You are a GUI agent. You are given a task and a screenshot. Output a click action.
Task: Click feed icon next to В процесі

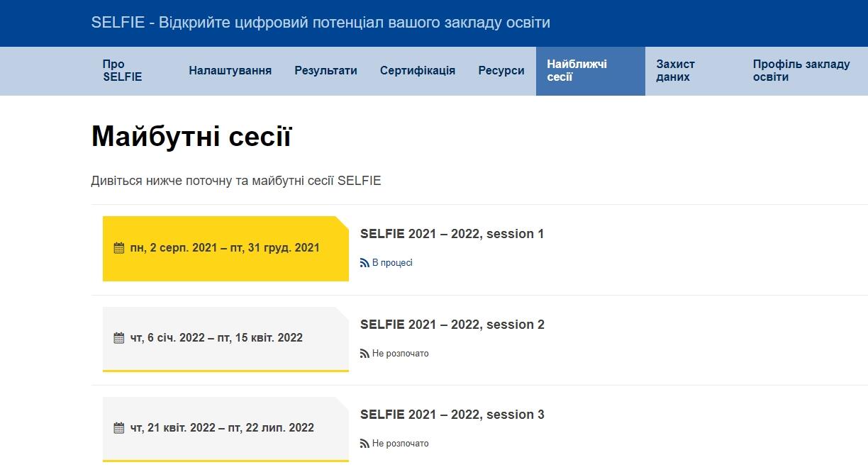point(365,263)
